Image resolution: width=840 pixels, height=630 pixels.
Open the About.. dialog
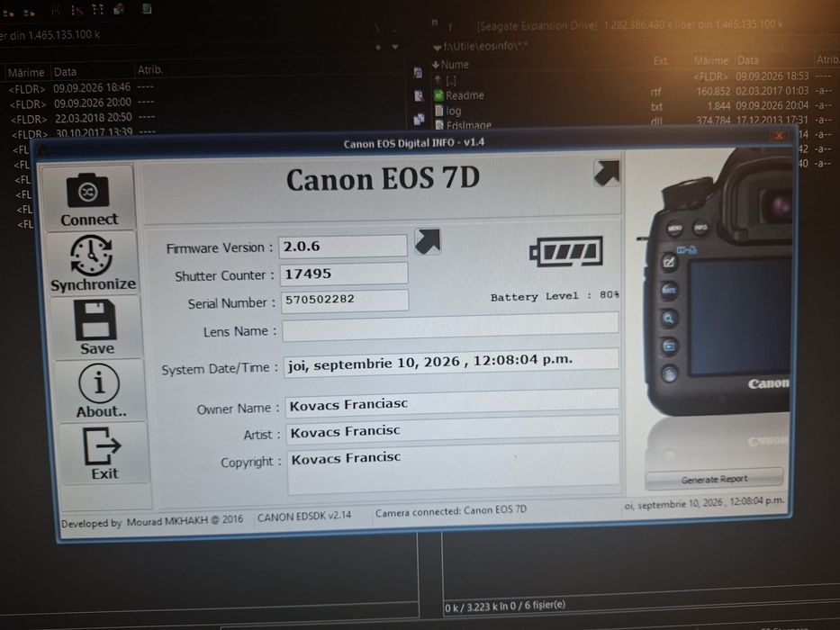click(100, 390)
